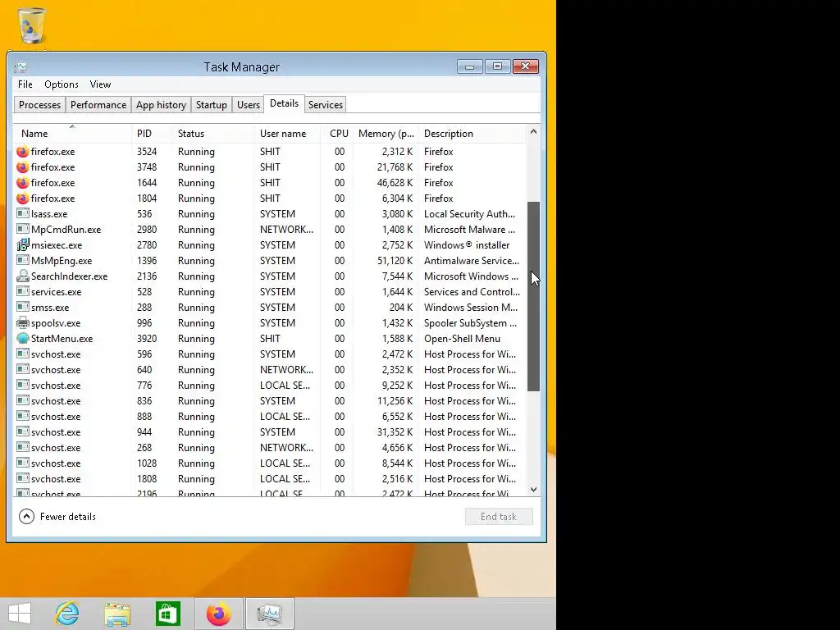Click the services.exe process icon
Screen dimensions: 840x630
[22, 291]
